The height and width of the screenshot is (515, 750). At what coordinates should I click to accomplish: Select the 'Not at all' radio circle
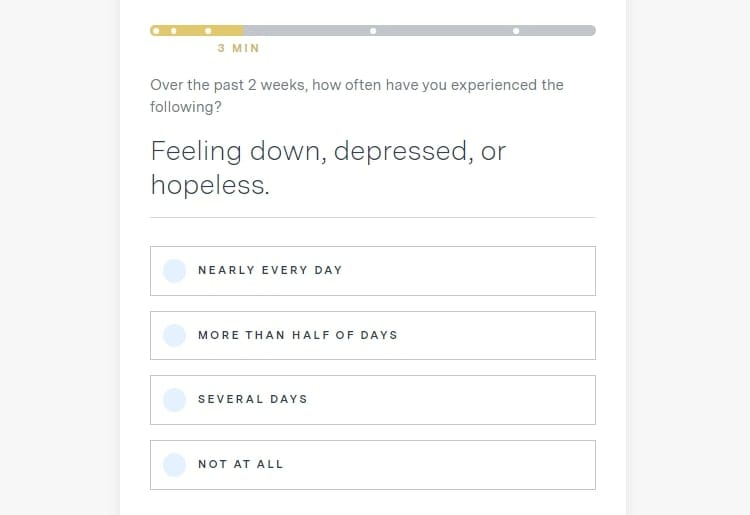[174, 465]
